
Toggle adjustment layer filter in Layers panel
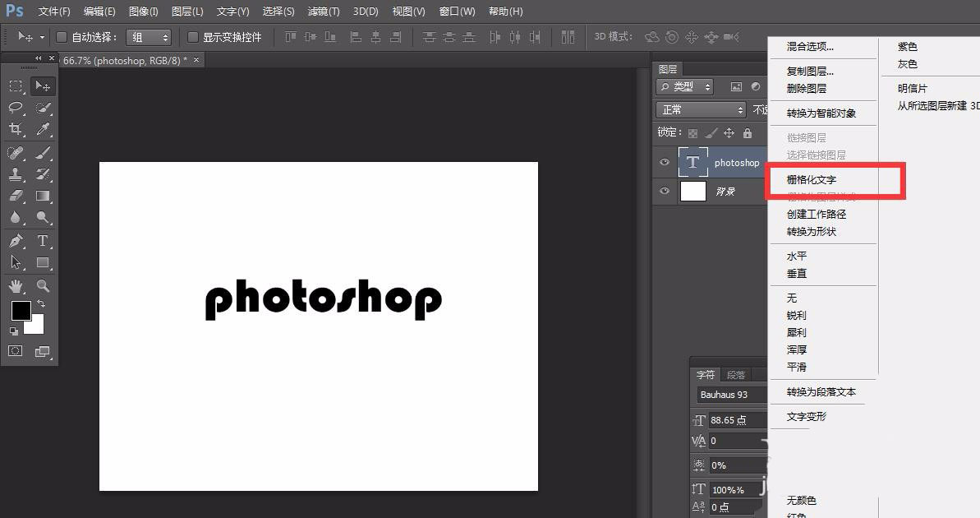coord(756,86)
